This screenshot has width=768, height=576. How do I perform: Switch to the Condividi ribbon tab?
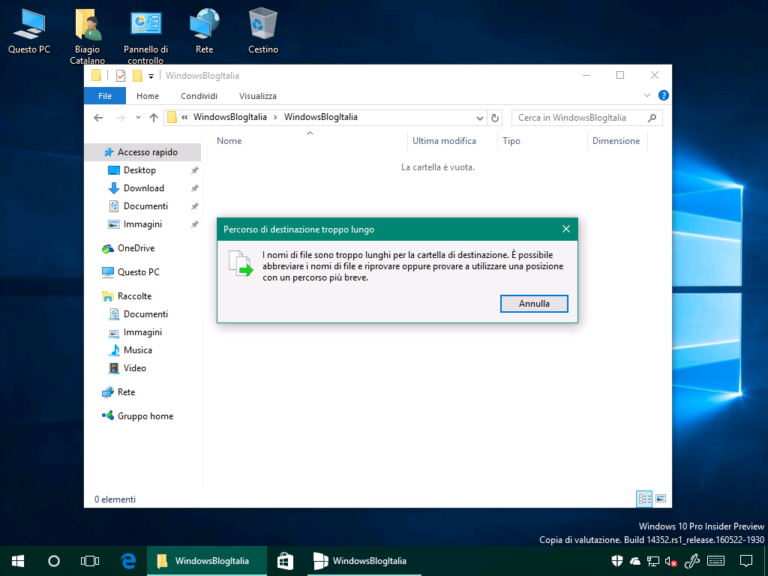[199, 96]
